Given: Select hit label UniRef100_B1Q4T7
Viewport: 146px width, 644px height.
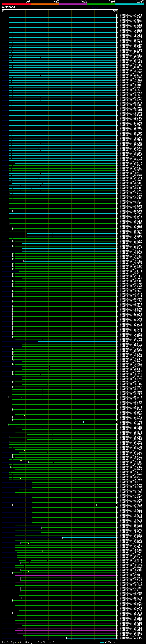Looking at the screenshot, I should [131, 341].
